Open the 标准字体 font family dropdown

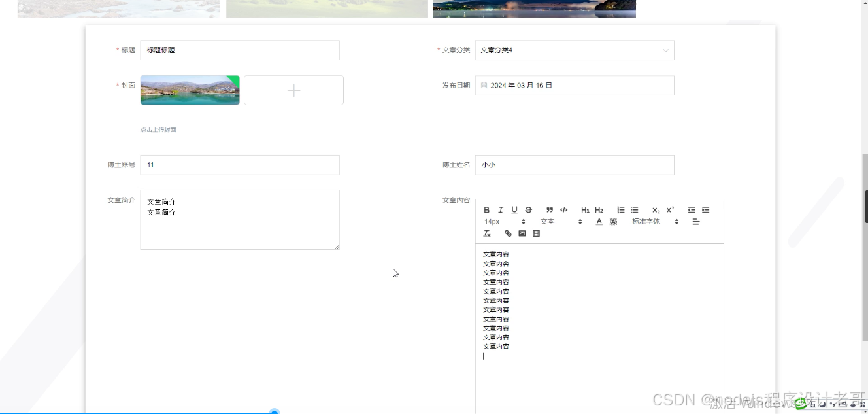coord(655,222)
